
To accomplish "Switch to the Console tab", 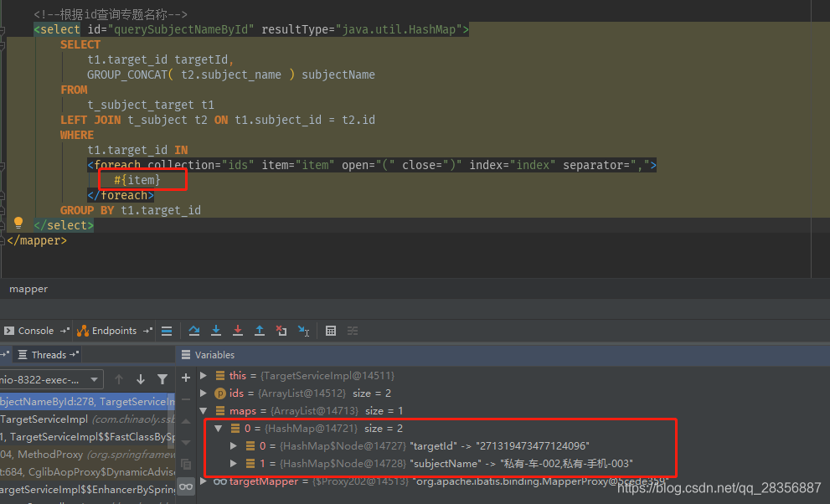I will click(35, 331).
